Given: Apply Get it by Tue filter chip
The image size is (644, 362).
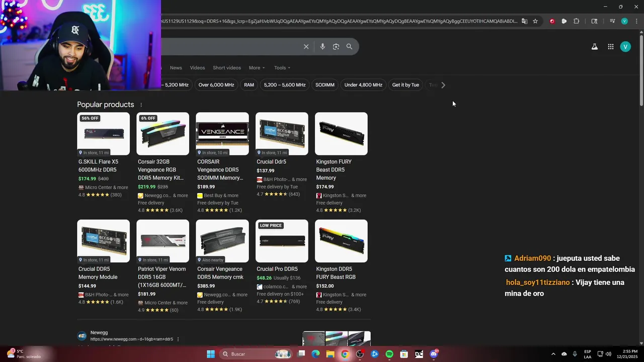Looking at the screenshot, I should coord(406,85).
